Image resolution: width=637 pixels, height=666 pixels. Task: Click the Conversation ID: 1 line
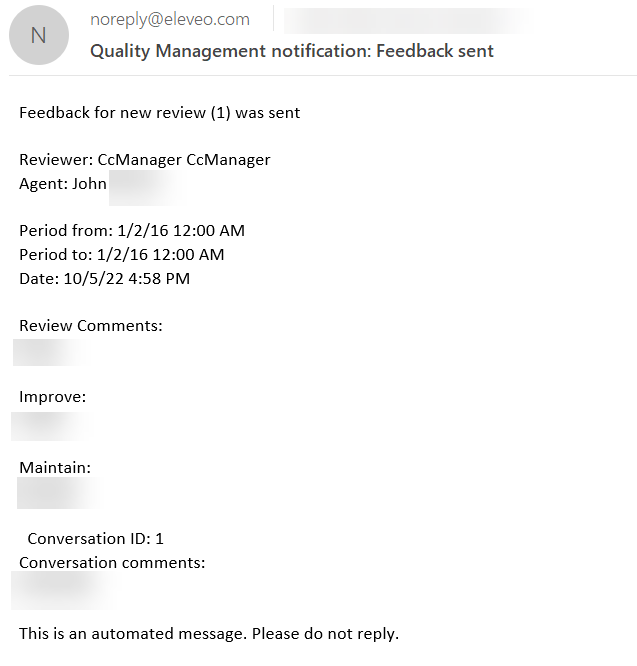coord(95,538)
